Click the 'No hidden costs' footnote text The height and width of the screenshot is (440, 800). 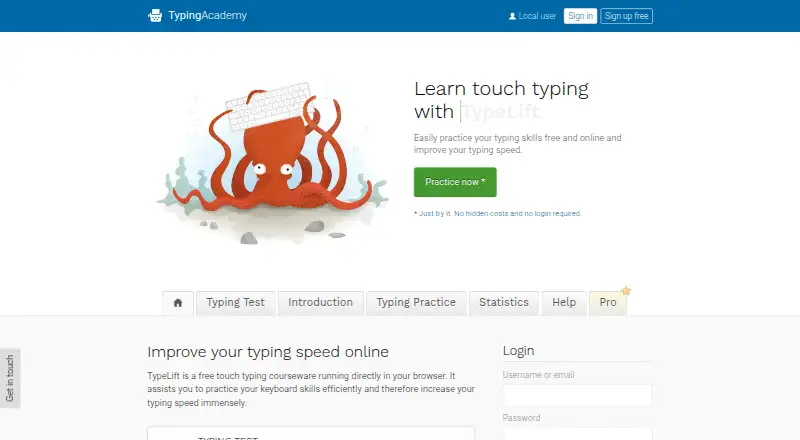point(497,213)
